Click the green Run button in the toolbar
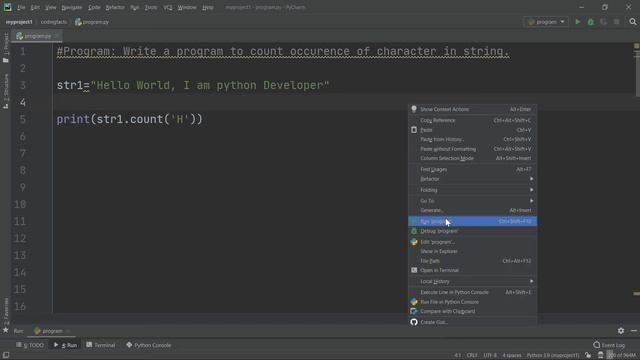The width and height of the screenshot is (640, 360). pyautogui.click(x=578, y=22)
